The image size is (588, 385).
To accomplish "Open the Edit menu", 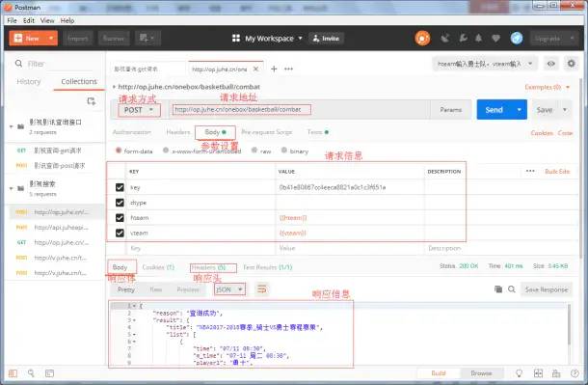I will [x=29, y=20].
